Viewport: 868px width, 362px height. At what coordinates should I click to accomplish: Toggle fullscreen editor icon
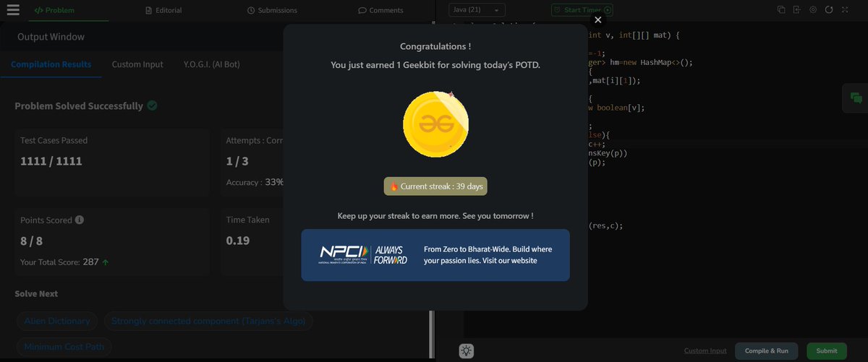(x=846, y=10)
